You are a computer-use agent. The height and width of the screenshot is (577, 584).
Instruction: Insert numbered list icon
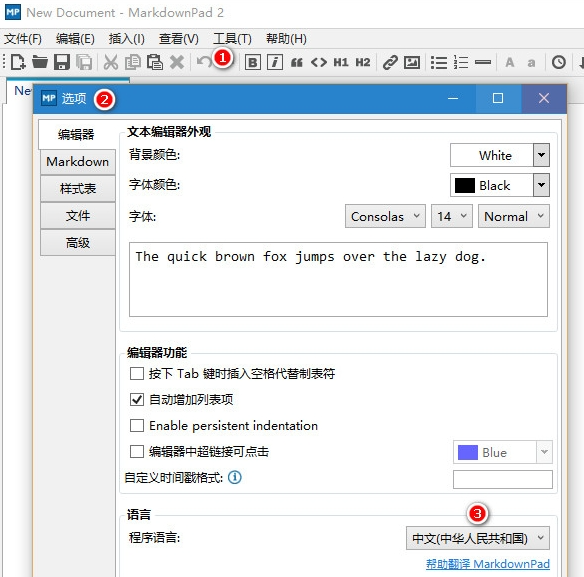(461, 62)
